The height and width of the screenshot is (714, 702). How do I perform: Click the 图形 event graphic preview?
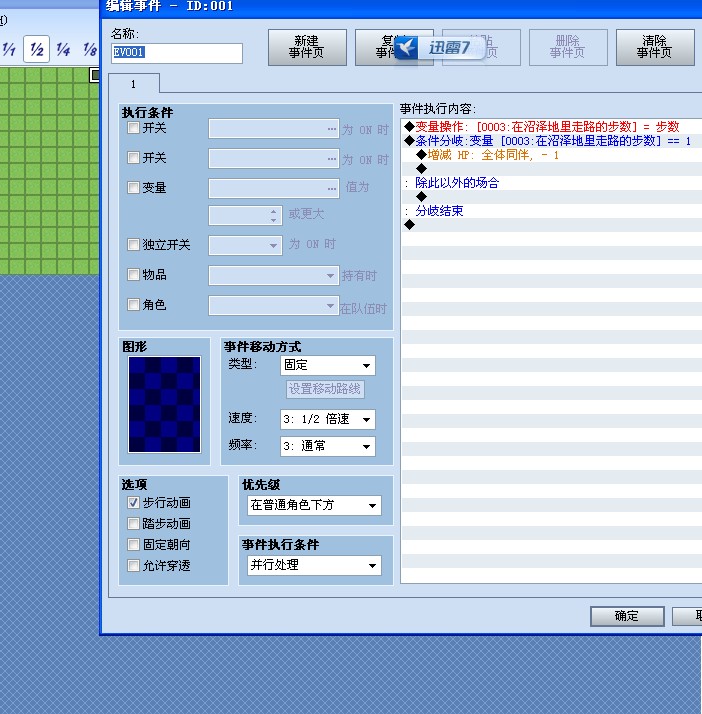(164, 404)
